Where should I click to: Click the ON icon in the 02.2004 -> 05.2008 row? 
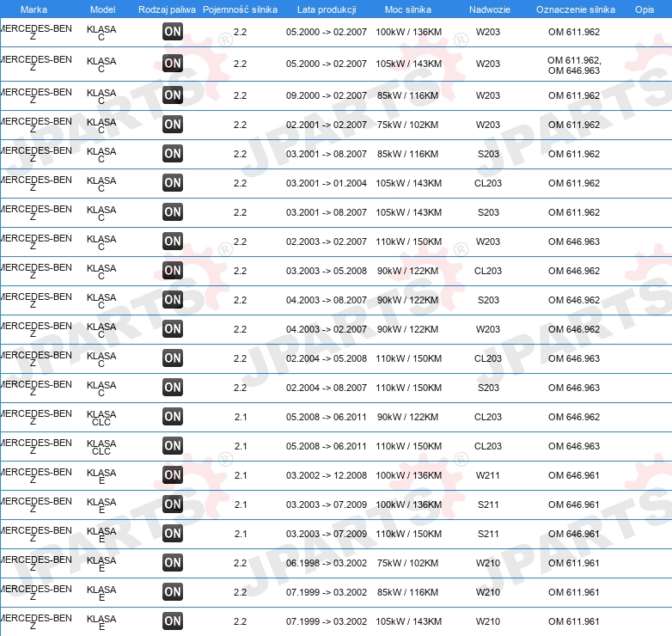(x=173, y=358)
